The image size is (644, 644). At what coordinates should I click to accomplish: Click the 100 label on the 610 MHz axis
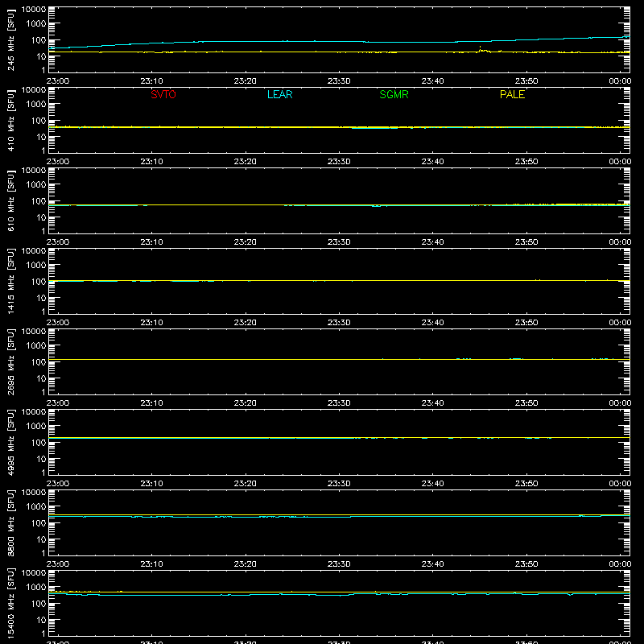(x=39, y=201)
